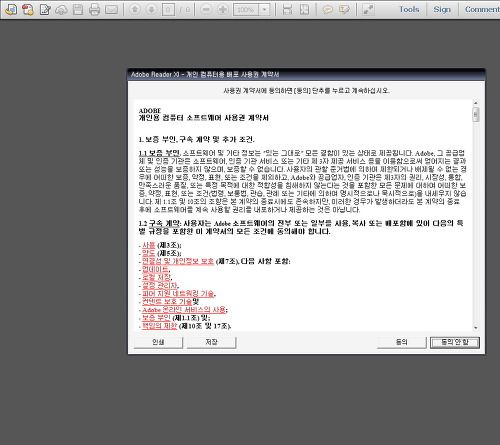Screen dimensions: 500x445
Task: Click the 인쇄 (Print) button
Action: pyautogui.click(x=158, y=342)
